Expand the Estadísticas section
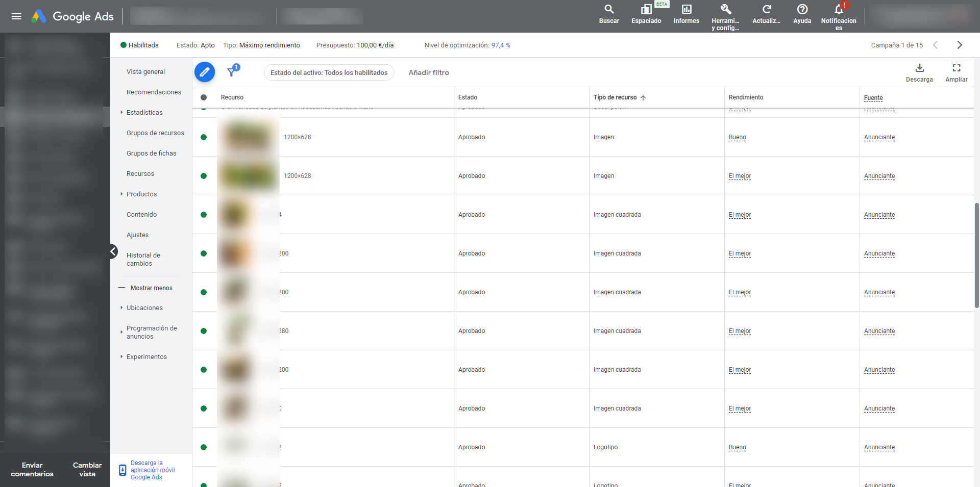 click(121, 112)
